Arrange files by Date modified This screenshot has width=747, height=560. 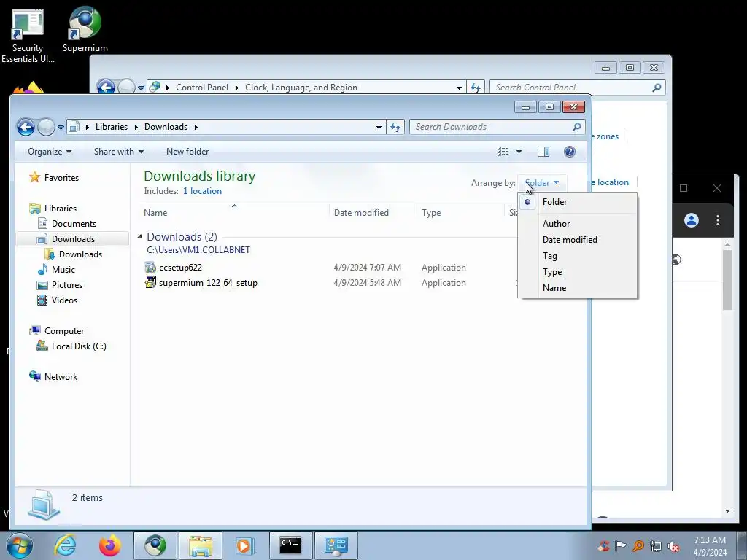[578, 240]
